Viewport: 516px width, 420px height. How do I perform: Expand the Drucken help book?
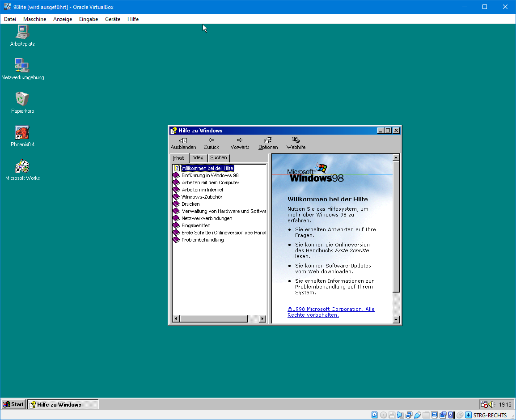click(190, 204)
